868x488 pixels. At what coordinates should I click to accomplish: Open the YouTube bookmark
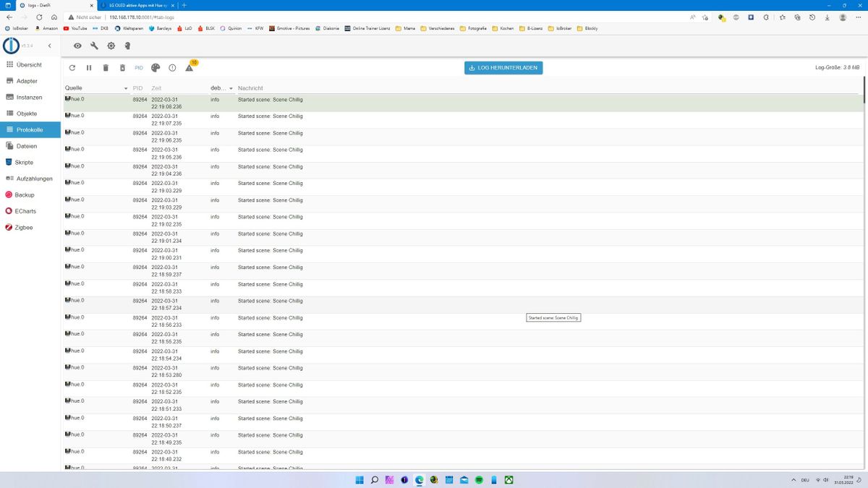76,28
